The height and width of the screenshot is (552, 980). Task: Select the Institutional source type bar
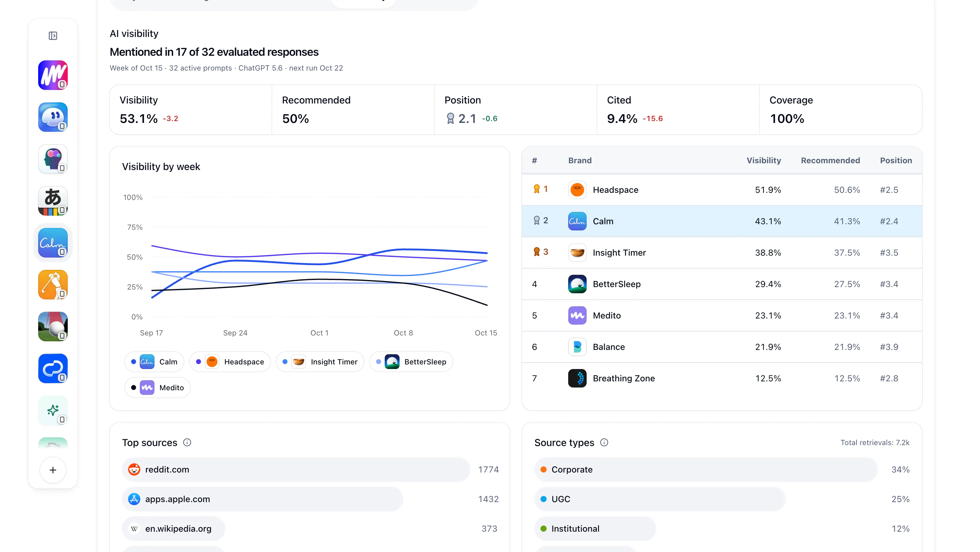[x=595, y=529]
